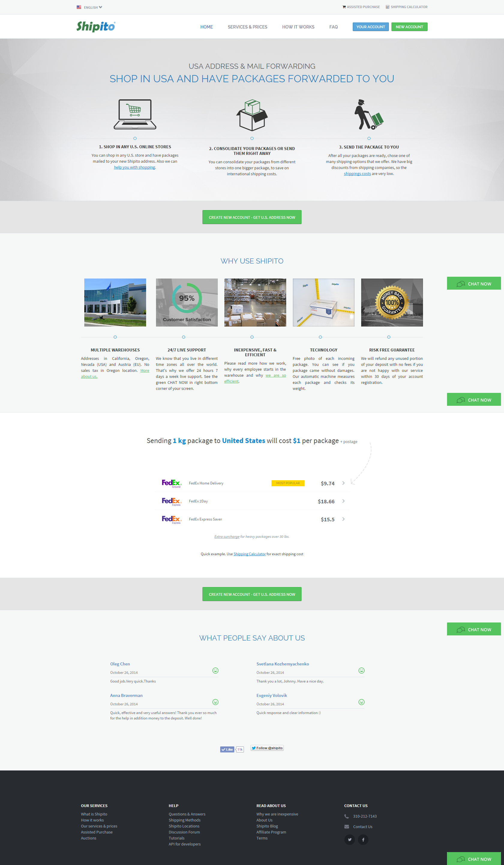Viewport: 504px width, 865px height.
Task: Click the New Account button
Action: (x=409, y=27)
